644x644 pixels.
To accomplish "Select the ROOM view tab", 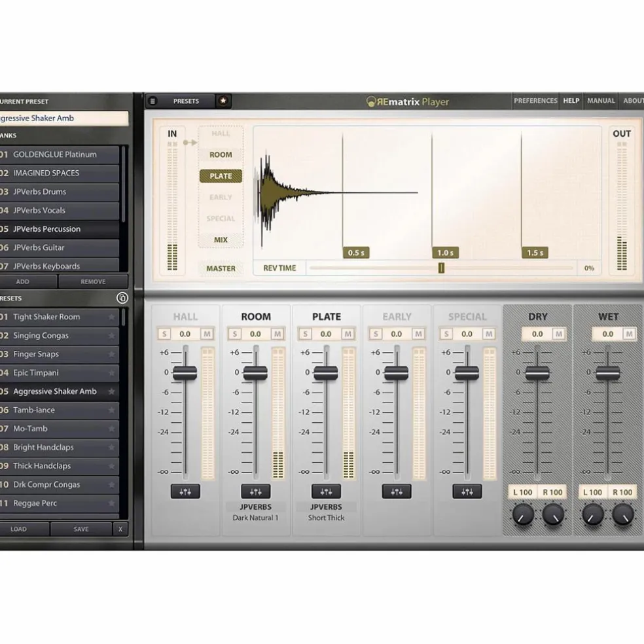I will 221,155.
